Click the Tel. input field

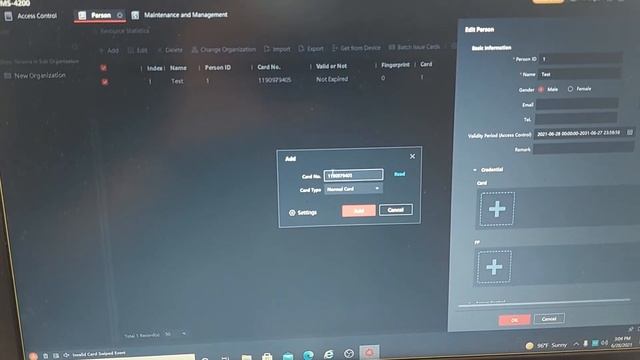click(576, 119)
